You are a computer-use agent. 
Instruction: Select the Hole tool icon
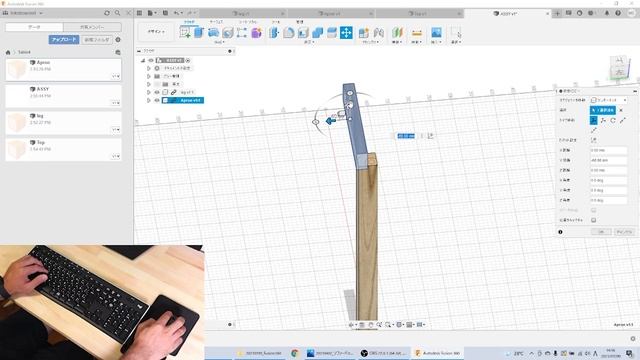227,33
